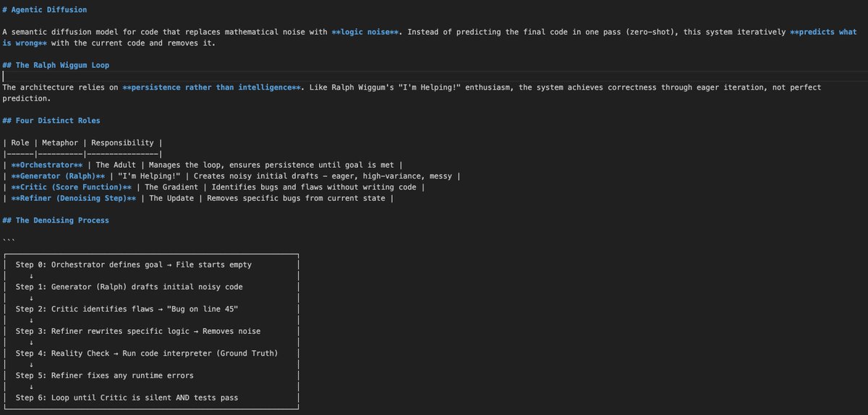Click the bold '**logic noise**' text
Image resolution: width=868 pixels, height=415 pixels.
pos(365,32)
